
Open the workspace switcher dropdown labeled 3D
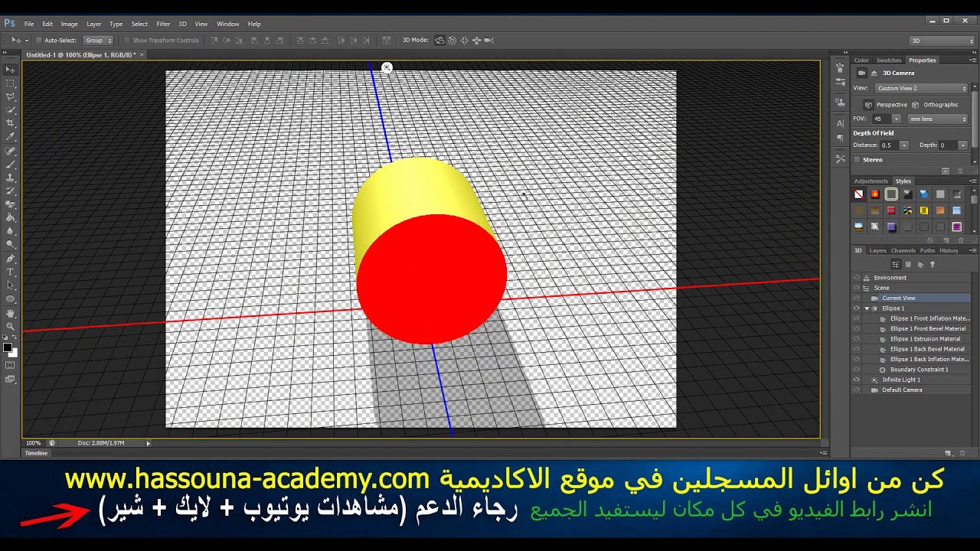[942, 41]
